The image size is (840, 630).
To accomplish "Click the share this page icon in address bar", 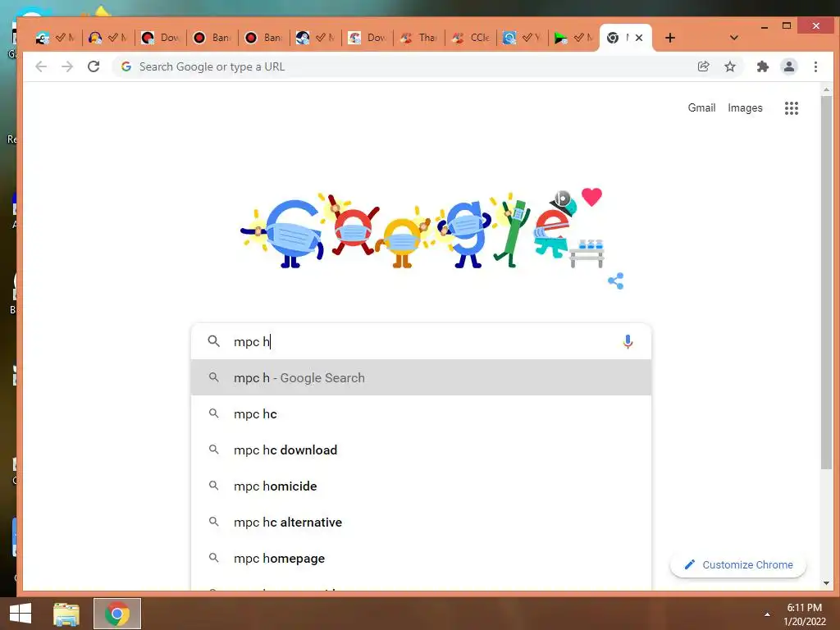I will [x=703, y=66].
